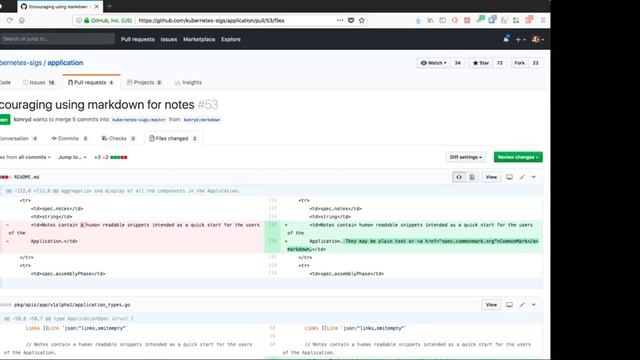Toggle rich diff eye view for README.md
The image size is (640, 360).
(x=459, y=177)
